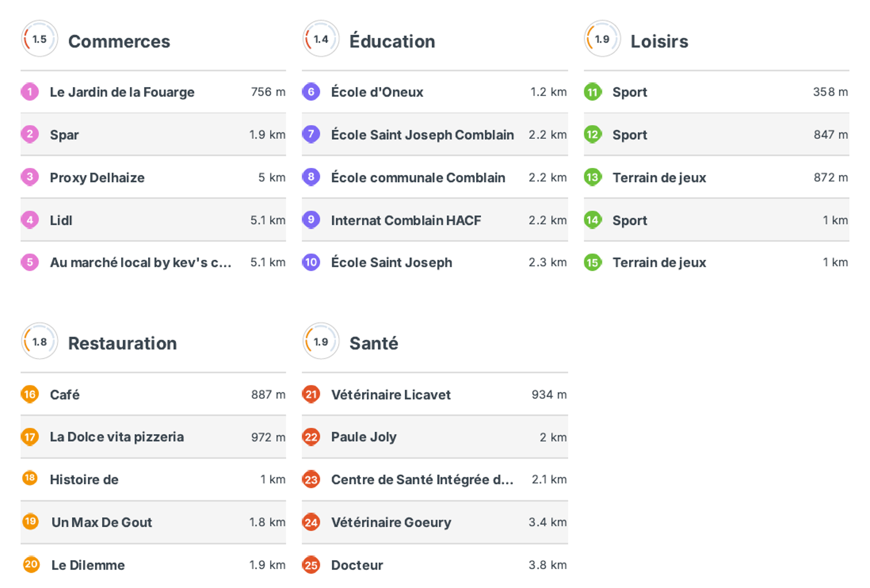Screen dimensions: 870x588
Task: Click the Santé 1.9 score gauge
Action: coord(321,341)
